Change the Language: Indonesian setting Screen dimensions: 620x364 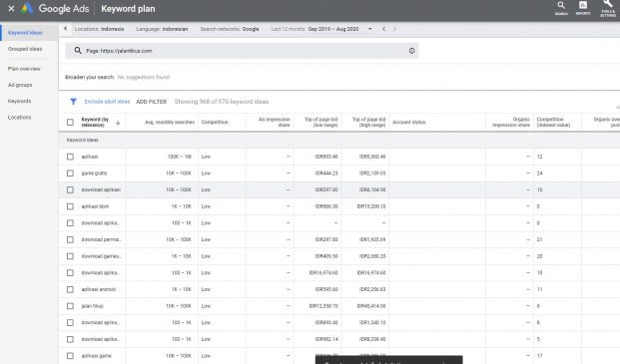pos(162,29)
